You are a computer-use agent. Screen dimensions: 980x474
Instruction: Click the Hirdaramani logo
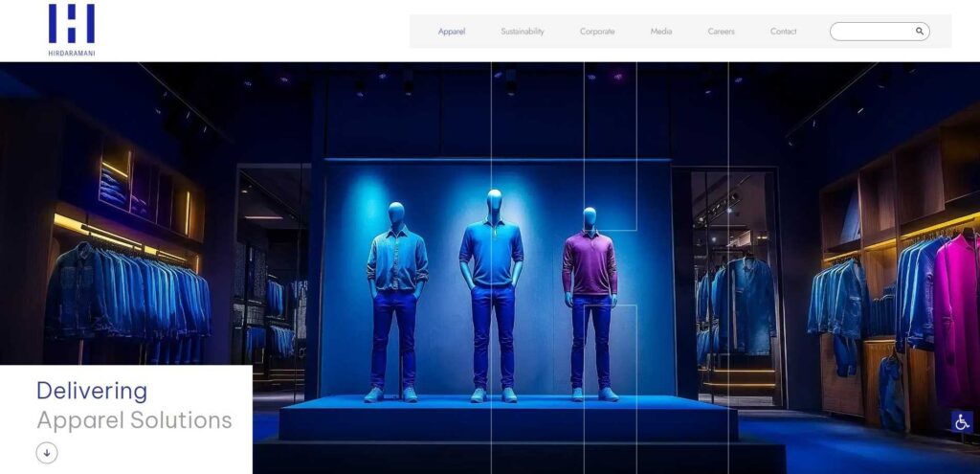(x=71, y=30)
